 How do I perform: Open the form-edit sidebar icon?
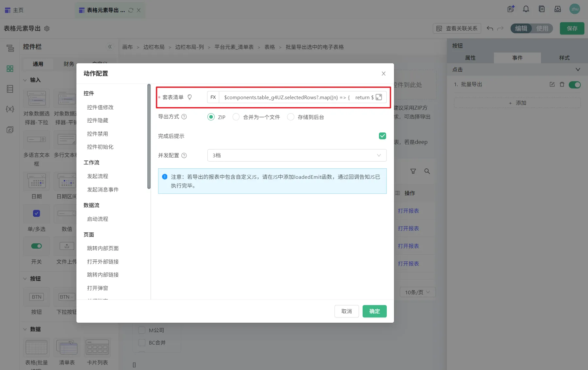[10, 130]
